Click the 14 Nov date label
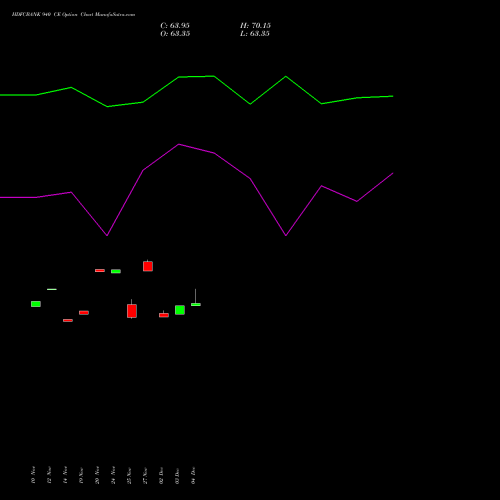 coord(65,475)
